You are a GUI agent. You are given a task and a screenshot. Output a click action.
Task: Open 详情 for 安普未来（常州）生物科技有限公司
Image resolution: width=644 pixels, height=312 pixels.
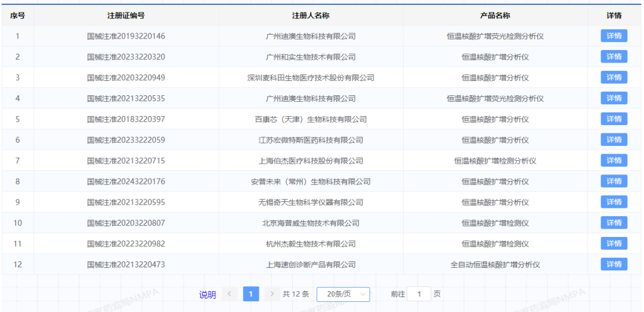pos(614,181)
